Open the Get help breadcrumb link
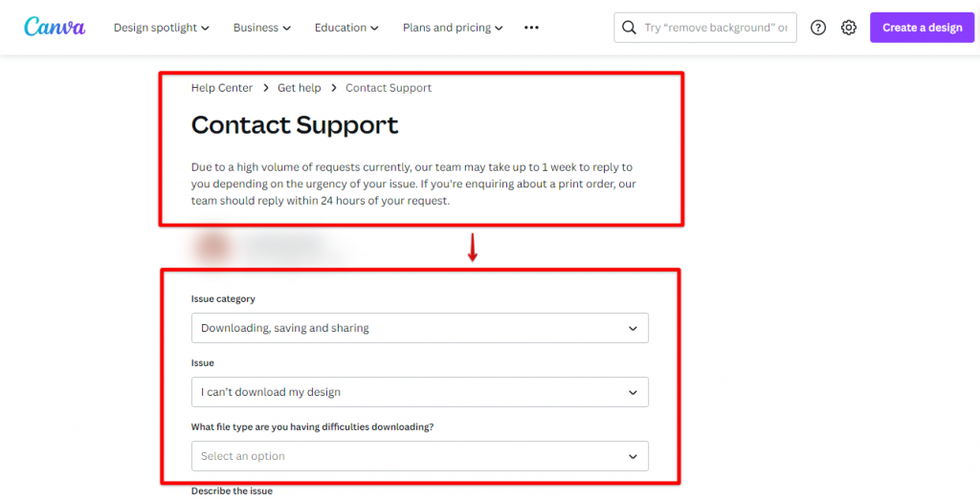Viewport: 980px width, 501px height. point(300,88)
